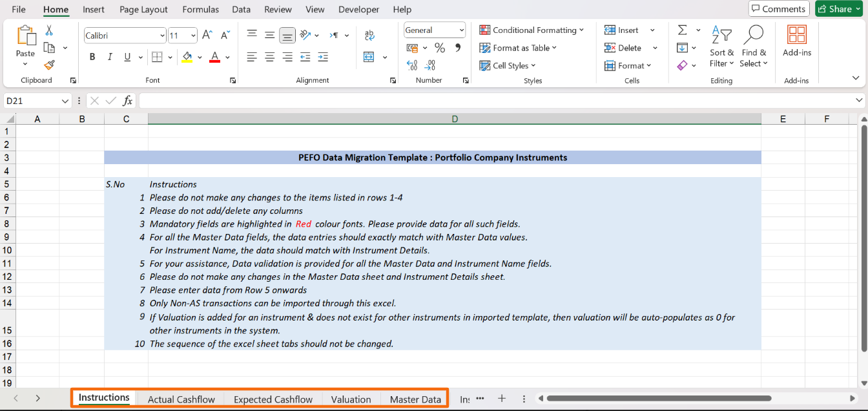
Task: Click the Format Painter brush icon
Action: point(49,65)
